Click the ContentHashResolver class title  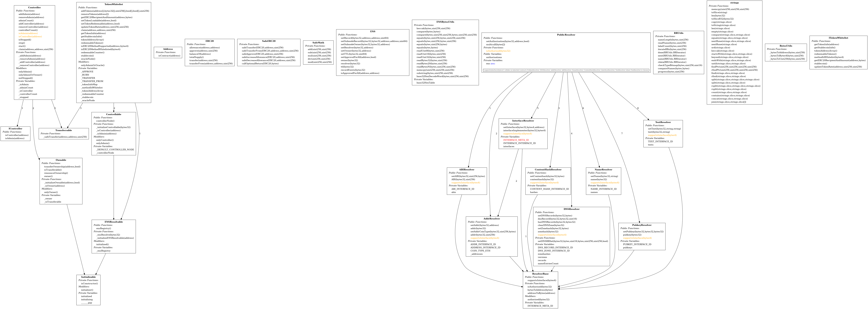coord(548,170)
